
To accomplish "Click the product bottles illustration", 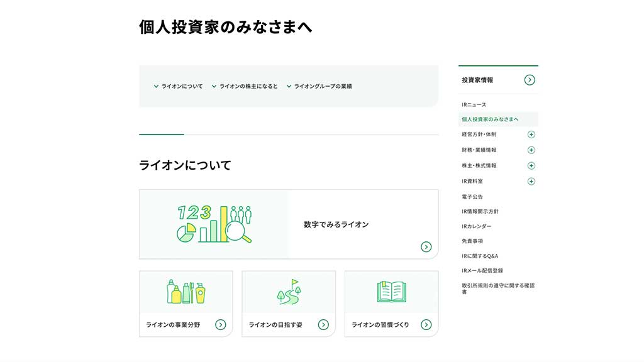I will click(x=186, y=292).
